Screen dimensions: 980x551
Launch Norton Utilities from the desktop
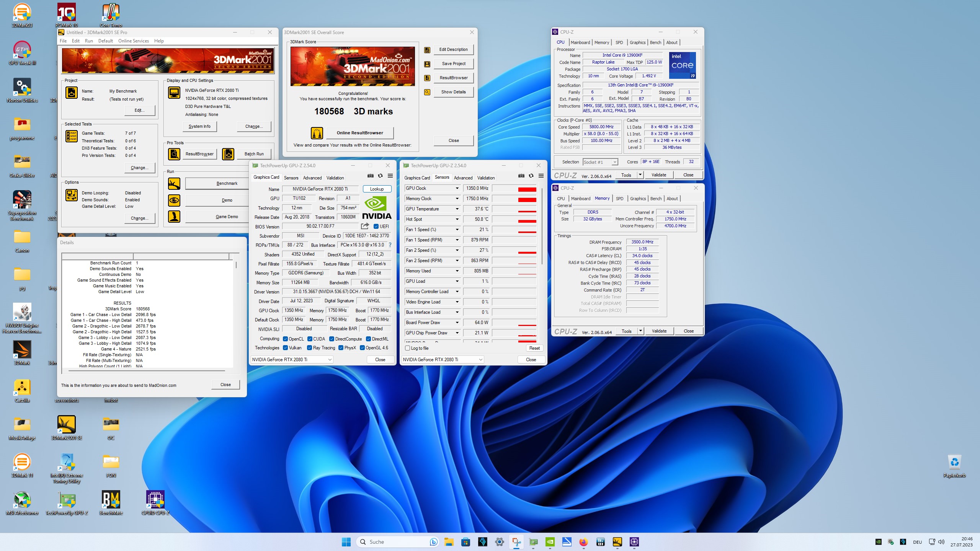[22, 90]
